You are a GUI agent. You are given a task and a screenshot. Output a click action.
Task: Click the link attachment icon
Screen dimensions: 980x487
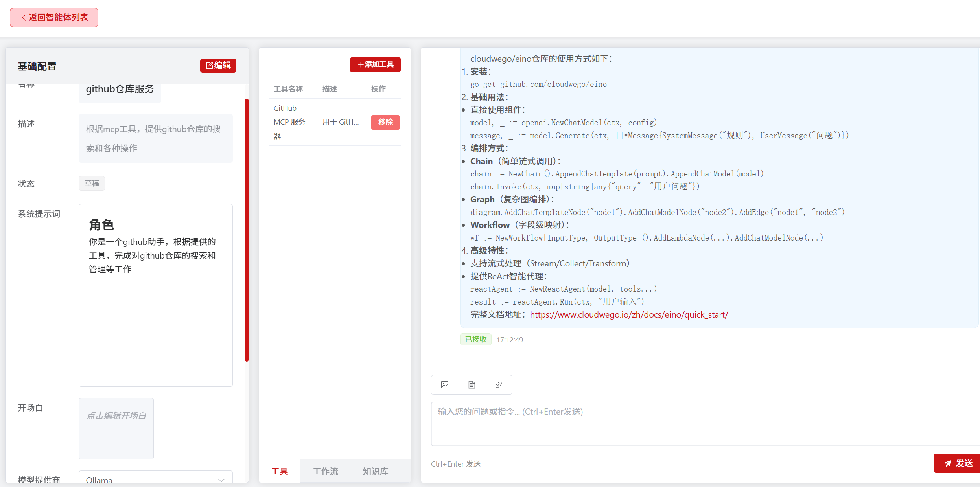(x=498, y=385)
